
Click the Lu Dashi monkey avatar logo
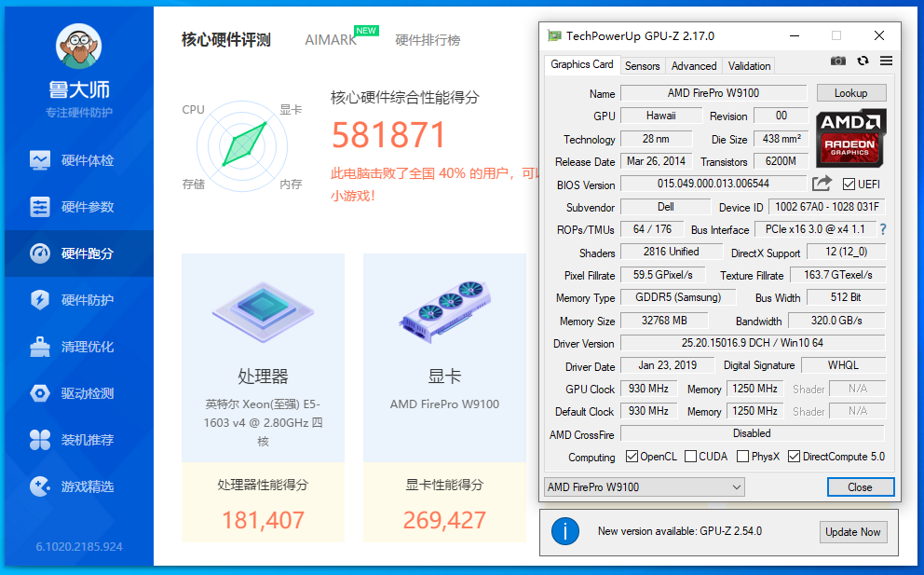click(78, 47)
